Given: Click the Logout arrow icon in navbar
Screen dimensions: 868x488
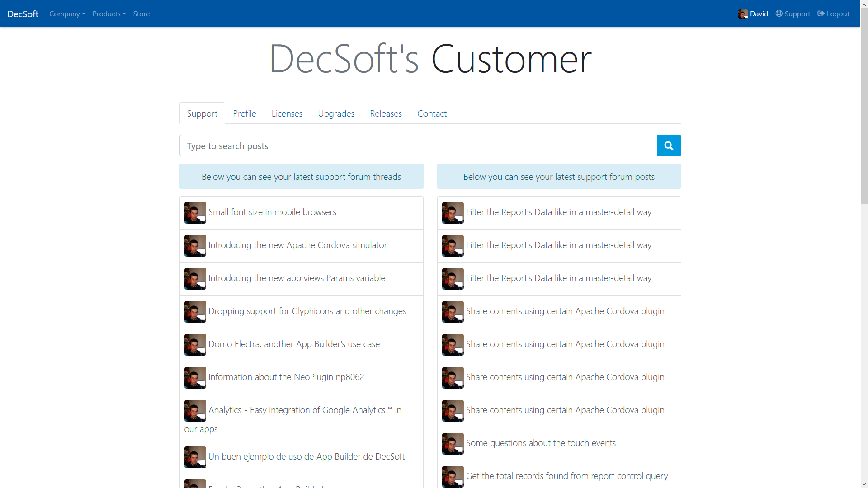Looking at the screenshot, I should 821,14.
